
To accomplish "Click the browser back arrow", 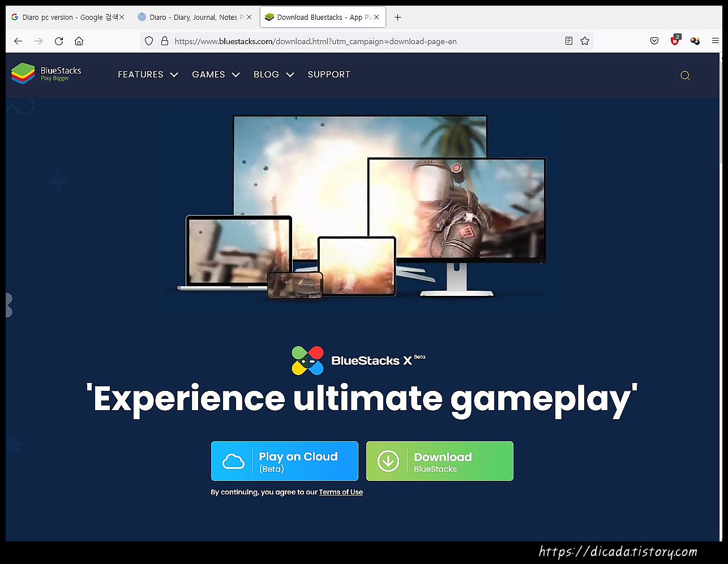I will pyautogui.click(x=18, y=41).
